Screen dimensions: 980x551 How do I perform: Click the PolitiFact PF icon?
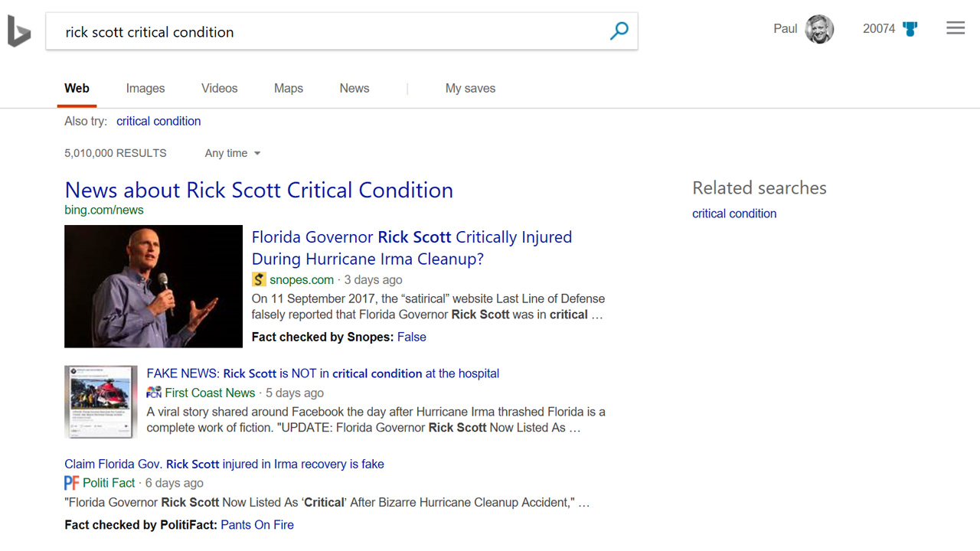pyautogui.click(x=71, y=483)
